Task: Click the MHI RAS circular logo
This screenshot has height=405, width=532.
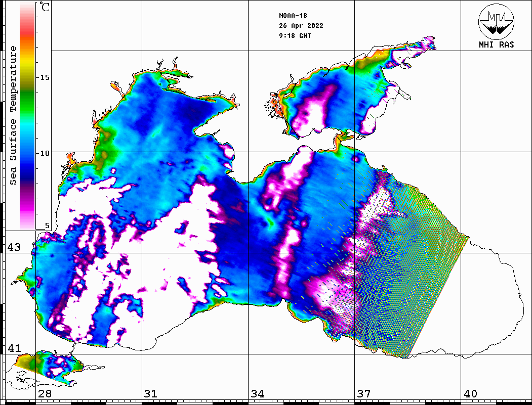Action: [x=497, y=21]
